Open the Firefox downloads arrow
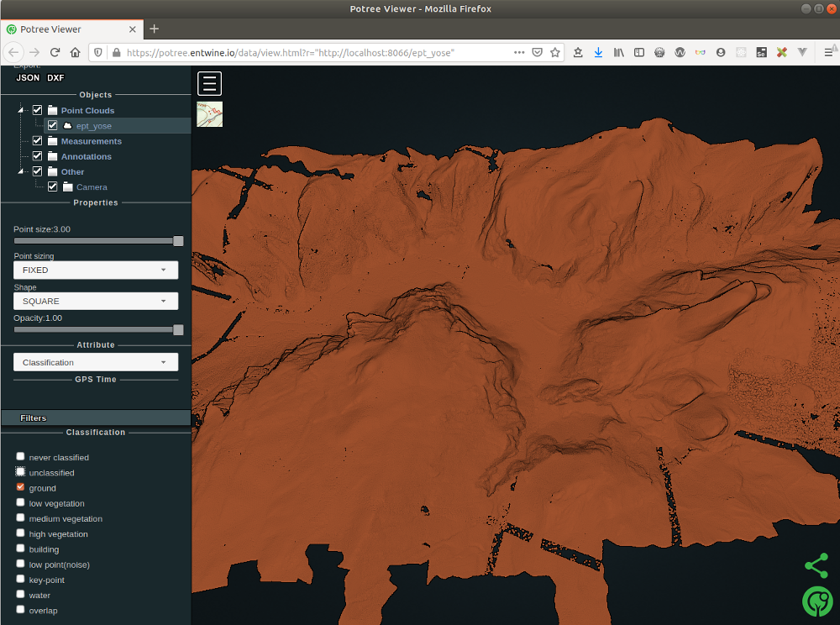The image size is (840, 625). [598, 52]
